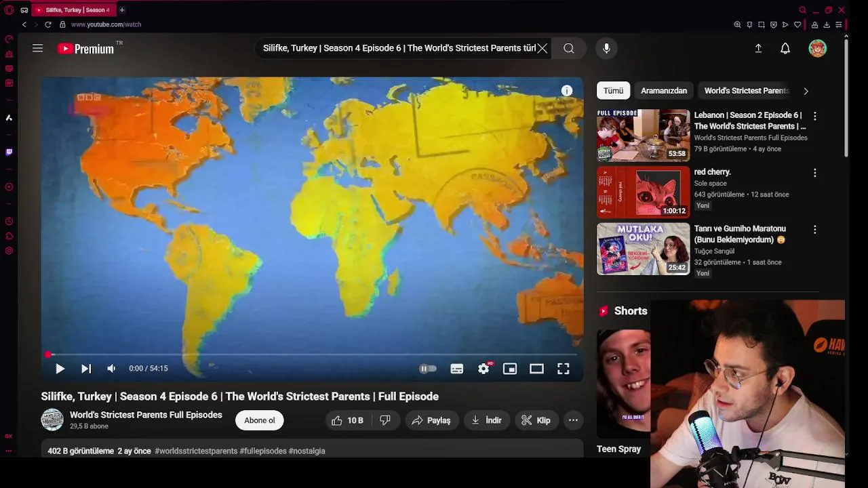Skip to the next video
Image resolution: width=868 pixels, height=488 pixels.
86,369
